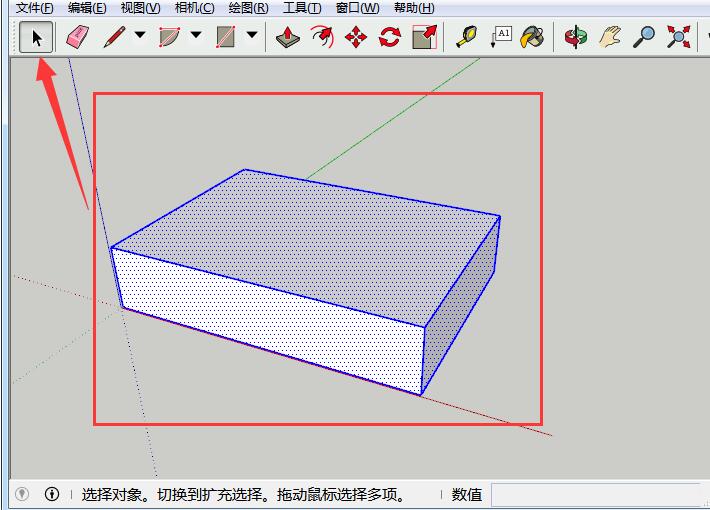The width and height of the screenshot is (710, 510).
Task: Select the Rectangle shape tool
Action: point(225,37)
